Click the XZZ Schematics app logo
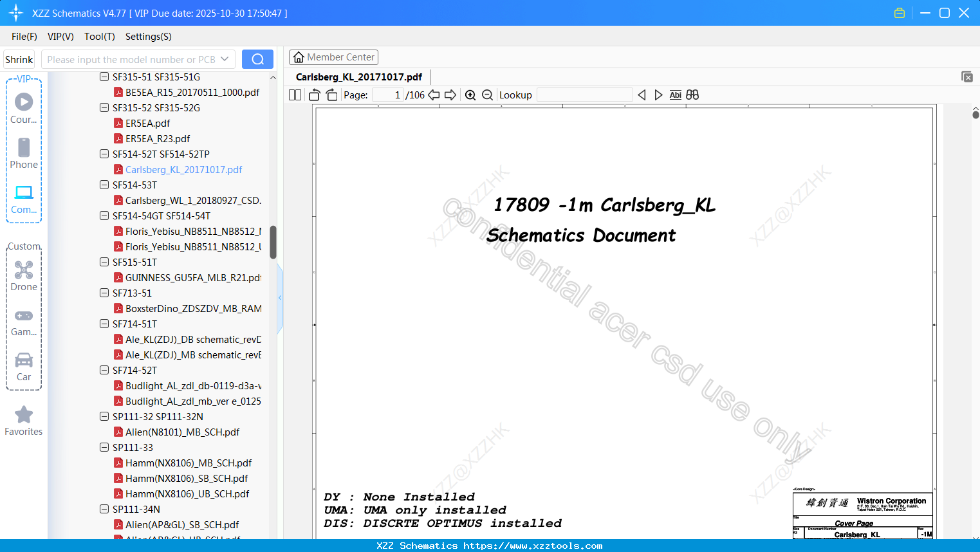 [16, 13]
